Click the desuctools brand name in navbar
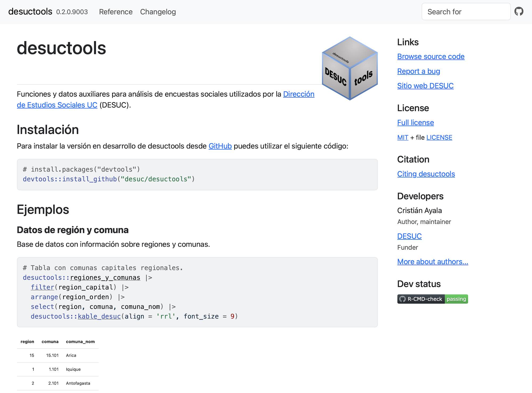Viewport: 532px width, 393px height. coord(30,11)
